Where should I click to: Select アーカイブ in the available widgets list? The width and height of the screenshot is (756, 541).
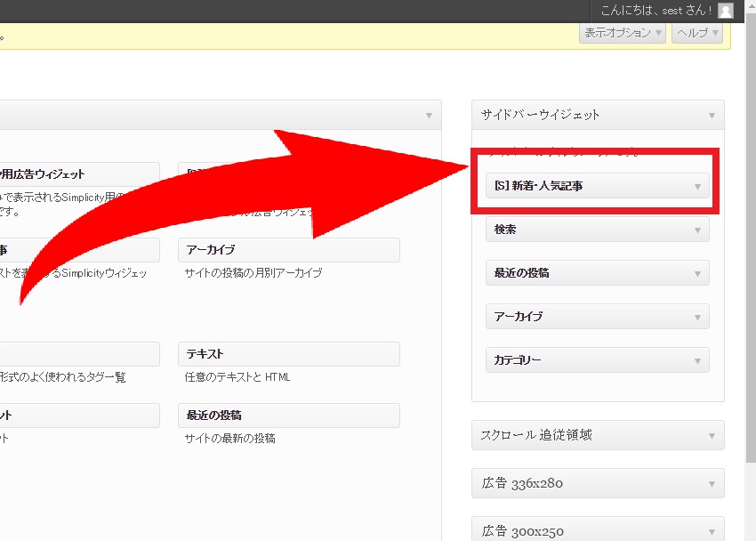288,250
